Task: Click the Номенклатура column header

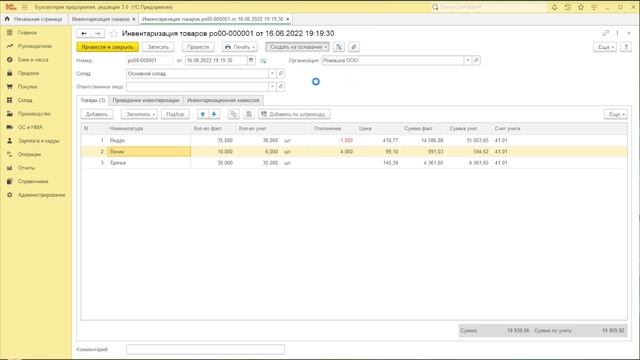Action: (149, 129)
